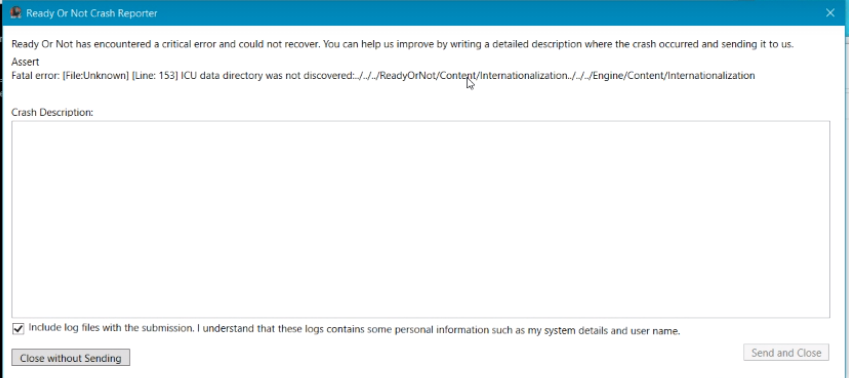Click the 'Crash Description:' label
849x378 pixels.
[53, 113]
